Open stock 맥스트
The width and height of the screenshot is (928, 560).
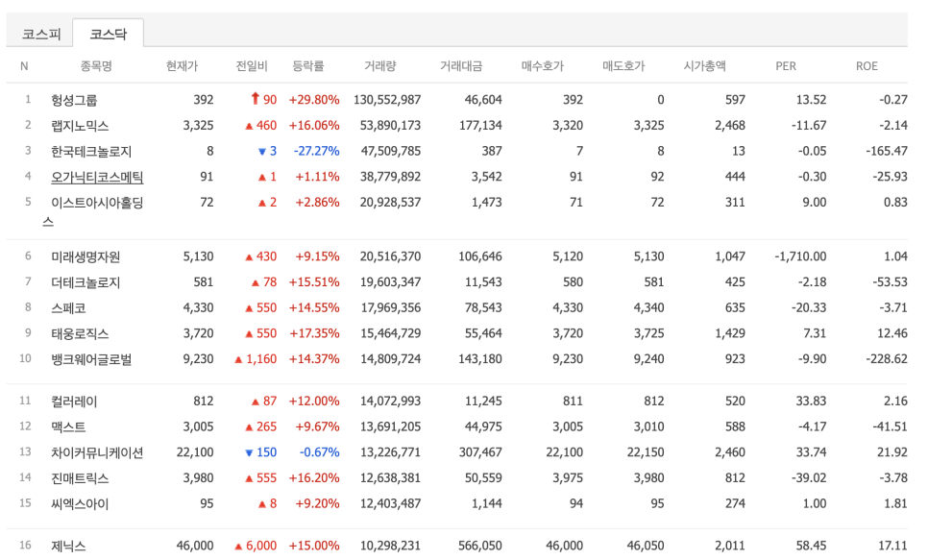(x=68, y=426)
